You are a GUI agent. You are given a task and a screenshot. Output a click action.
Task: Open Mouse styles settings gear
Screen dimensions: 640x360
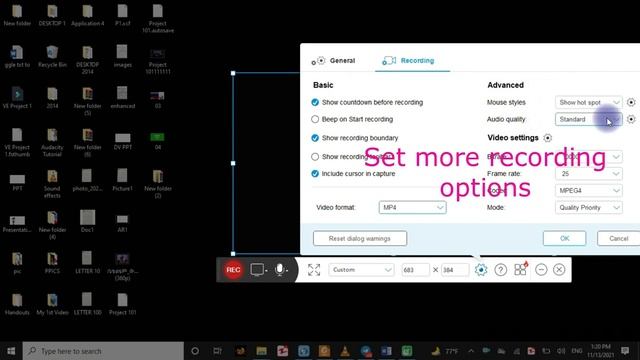pyautogui.click(x=631, y=102)
